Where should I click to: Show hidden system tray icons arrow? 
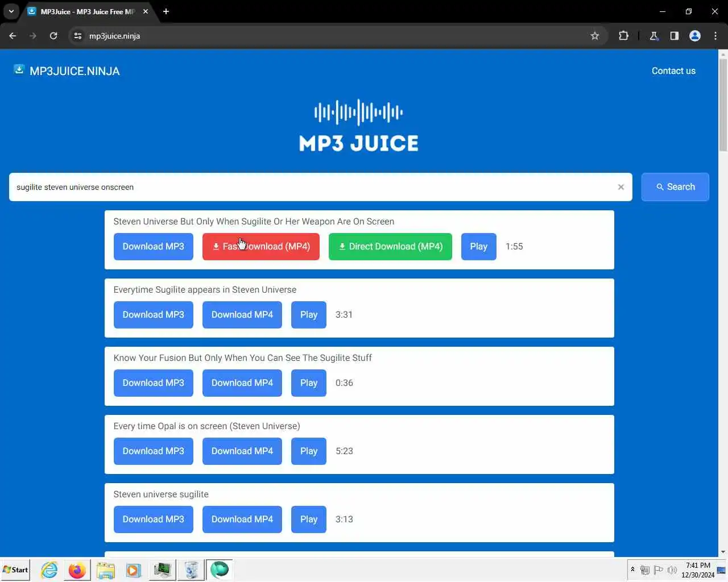(632, 569)
